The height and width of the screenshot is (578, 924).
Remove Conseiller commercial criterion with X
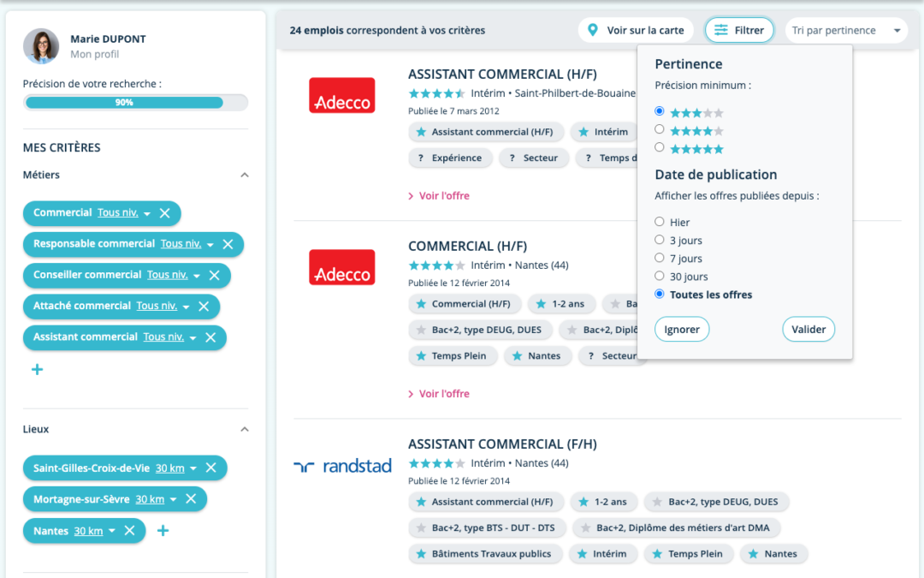pyautogui.click(x=215, y=275)
